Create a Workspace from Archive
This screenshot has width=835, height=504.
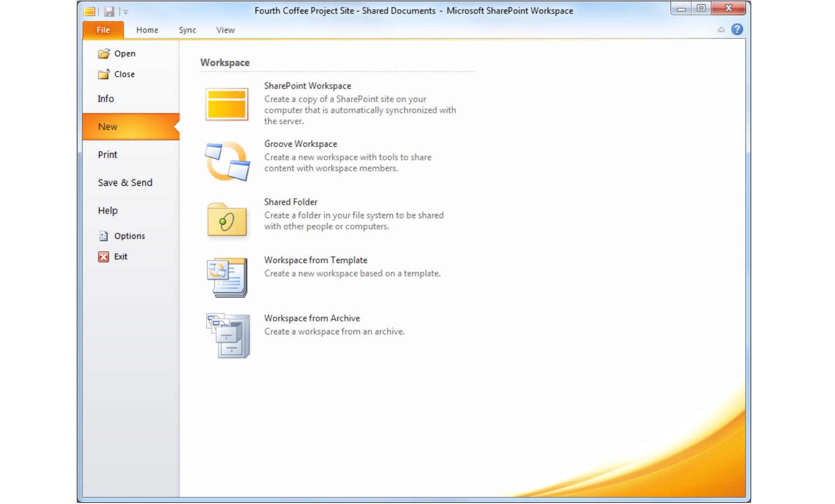[x=312, y=318]
